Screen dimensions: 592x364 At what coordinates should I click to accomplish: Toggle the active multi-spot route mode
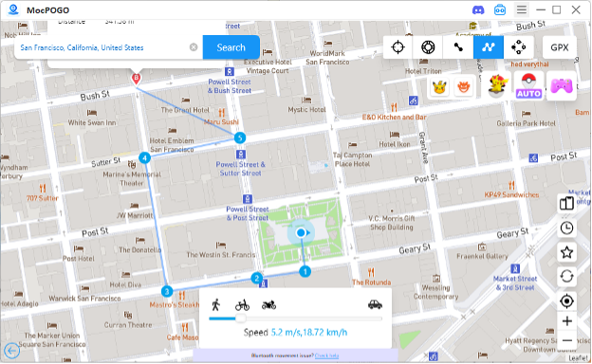pyautogui.click(x=489, y=47)
